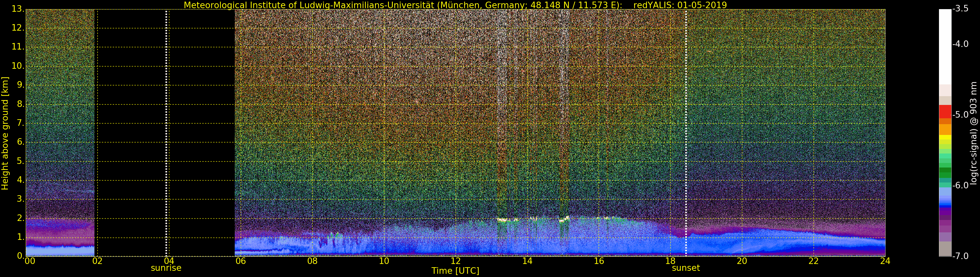This screenshot has width=980, height=277.
Task: Pick the white segment of the colorbar
Action: (945, 46)
